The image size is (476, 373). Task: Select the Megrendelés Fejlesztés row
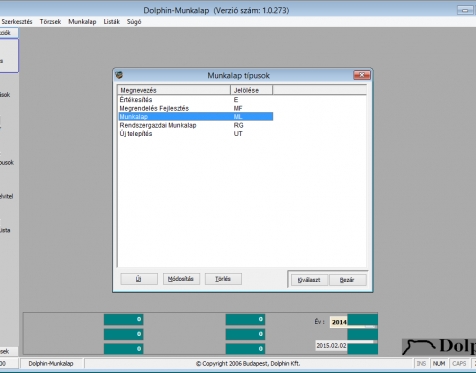pos(196,108)
